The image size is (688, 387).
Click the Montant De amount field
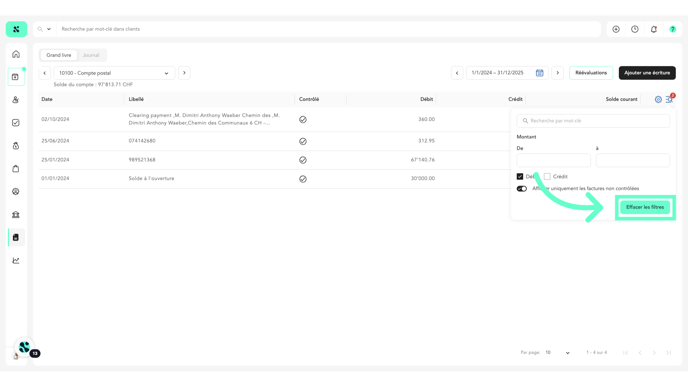[x=553, y=160]
